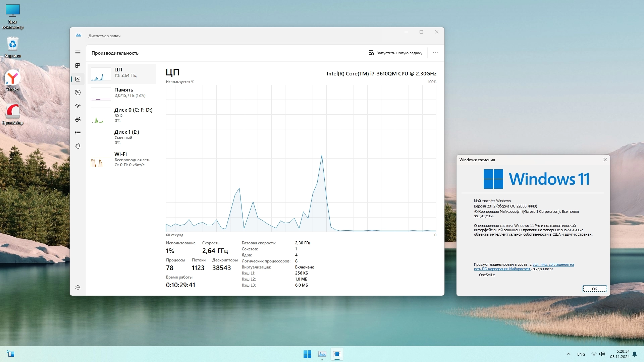Open the Microsoft license terms link
This screenshot has height=362, width=644.
pos(553,264)
